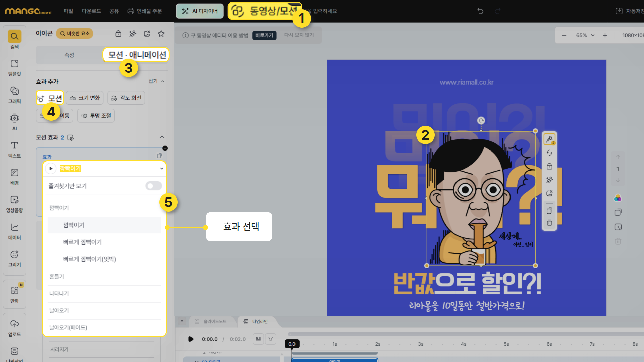Collapse the 모션 효과 section chevron
Screen dimensions: 644x362
[162, 137]
